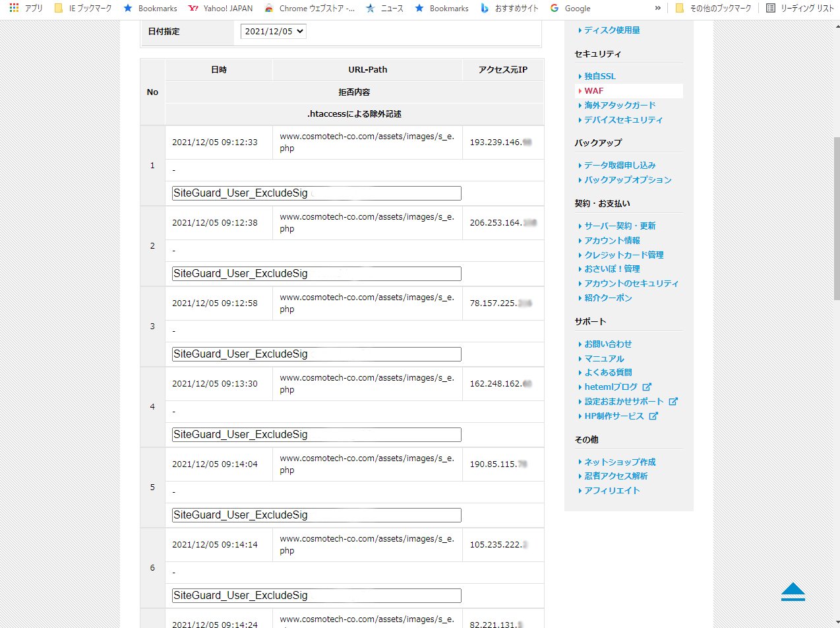The height and width of the screenshot is (628, 840).
Task: Open the date dropdown showing 2021/12/05
Action: click(273, 31)
